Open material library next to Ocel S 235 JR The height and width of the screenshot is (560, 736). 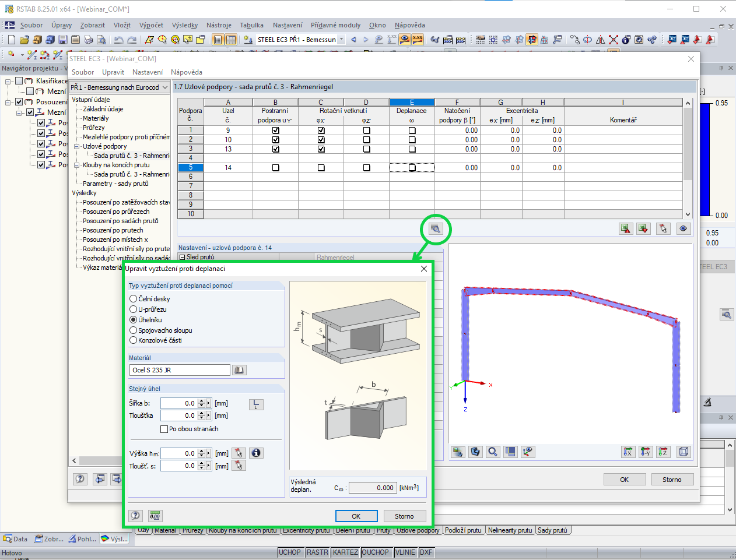pos(239,370)
